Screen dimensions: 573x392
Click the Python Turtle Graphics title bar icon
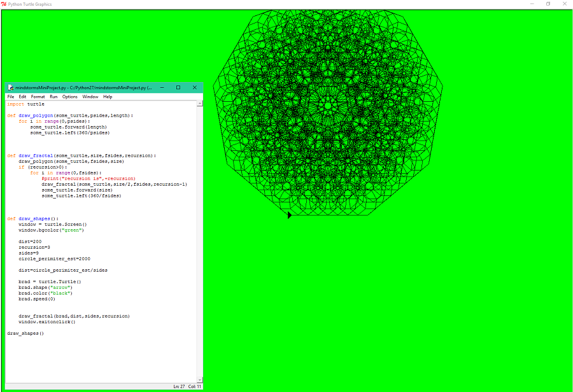pyautogui.click(x=4, y=4)
